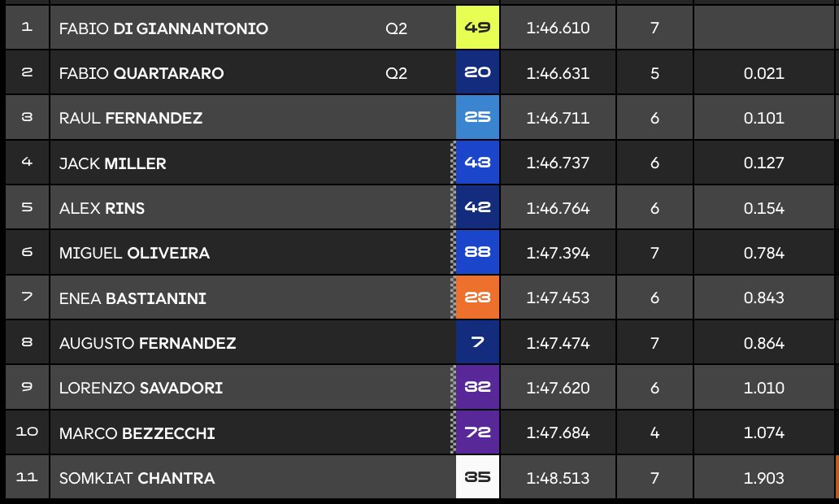Click the checkered flag next to Bezzecchi's badge
Screen dimensions: 839x504
[x=454, y=432]
